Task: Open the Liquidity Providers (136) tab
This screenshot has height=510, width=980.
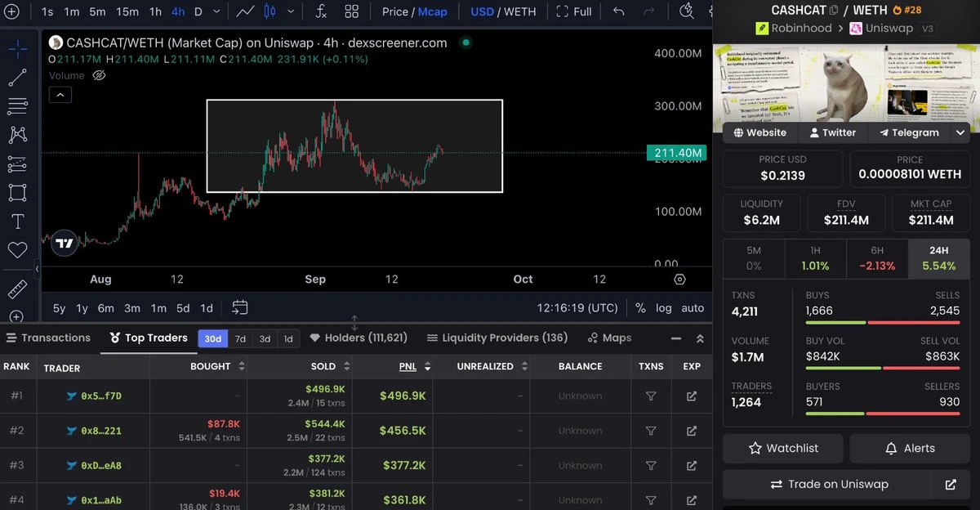Action: coord(497,338)
